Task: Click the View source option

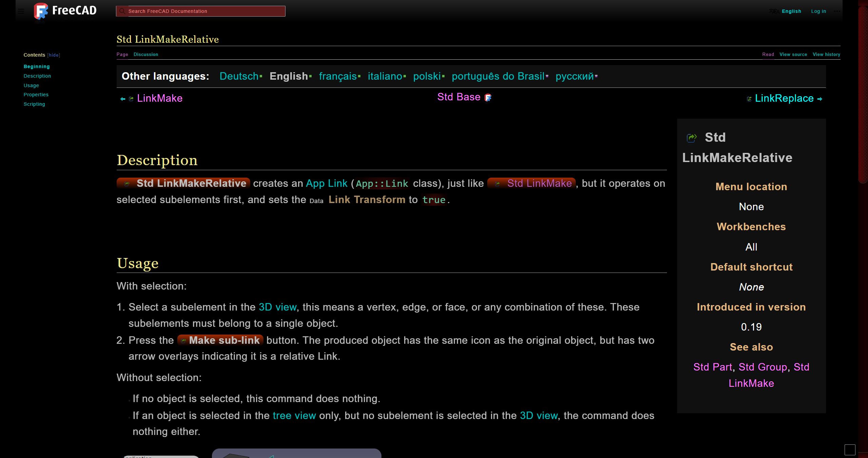Action: (793, 54)
